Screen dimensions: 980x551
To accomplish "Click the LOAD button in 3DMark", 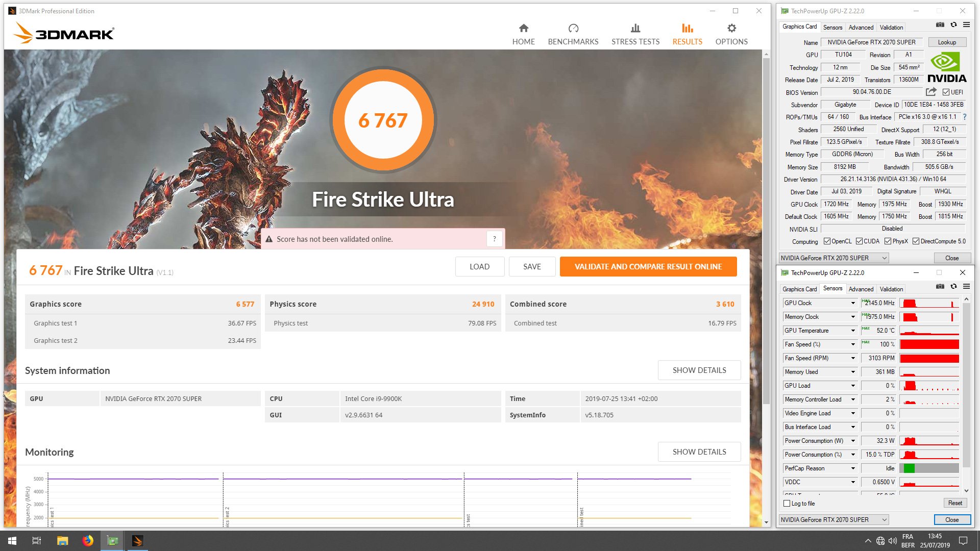I will click(x=479, y=267).
